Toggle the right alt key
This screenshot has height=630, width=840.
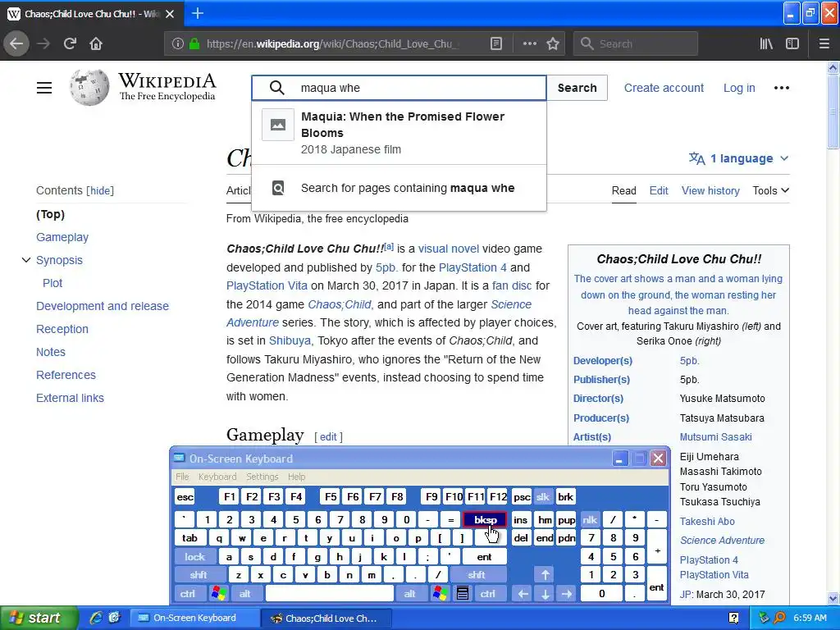click(410, 594)
